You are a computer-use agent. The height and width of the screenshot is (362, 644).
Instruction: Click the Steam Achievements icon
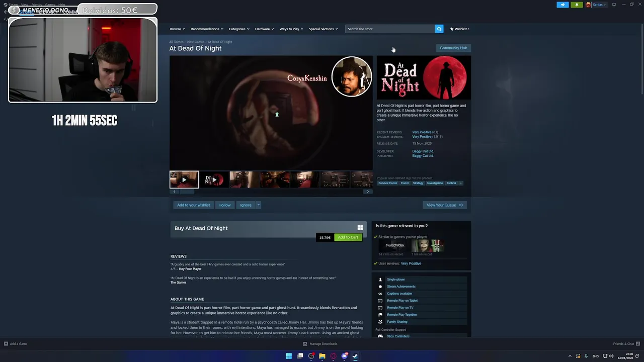point(380,287)
